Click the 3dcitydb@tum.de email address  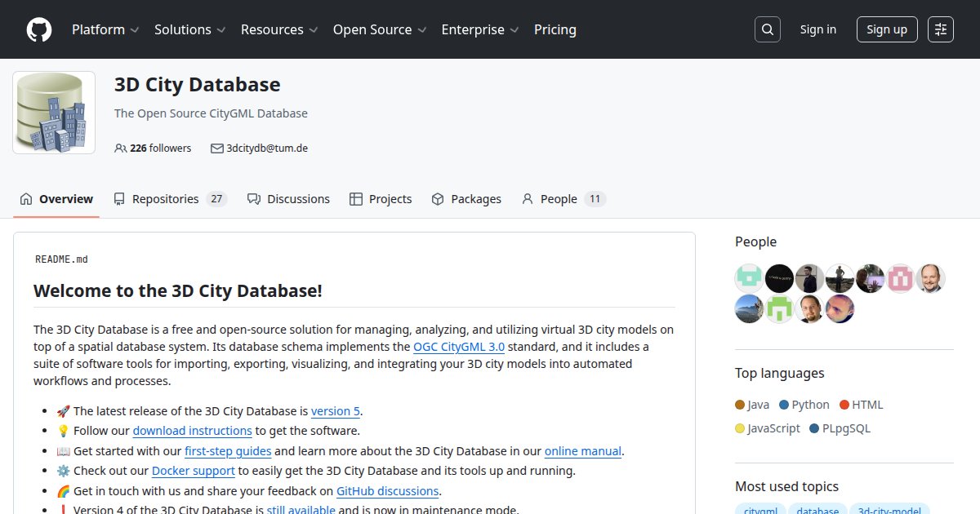click(267, 148)
